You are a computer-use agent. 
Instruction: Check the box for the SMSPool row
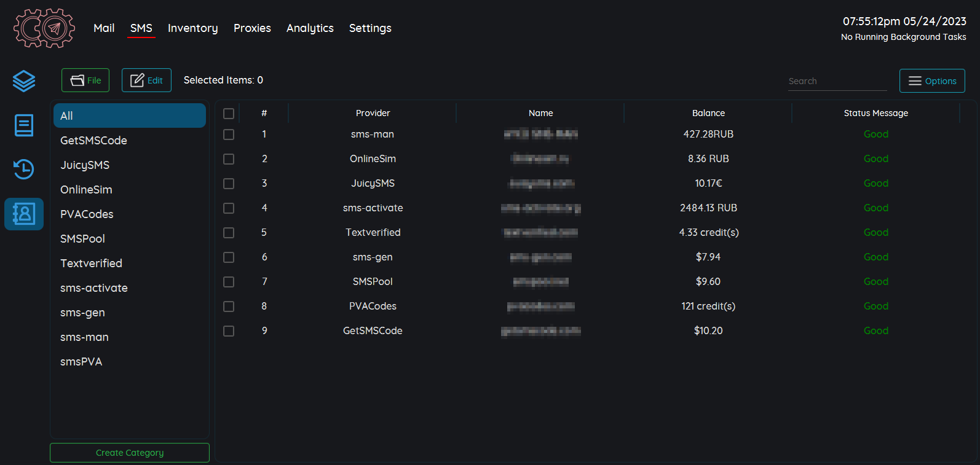[229, 282]
